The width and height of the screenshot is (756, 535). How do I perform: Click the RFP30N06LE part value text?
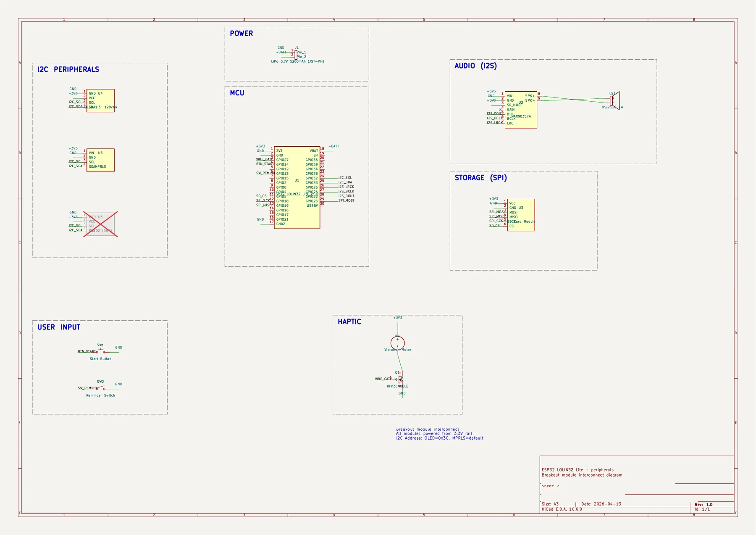[x=397, y=386]
